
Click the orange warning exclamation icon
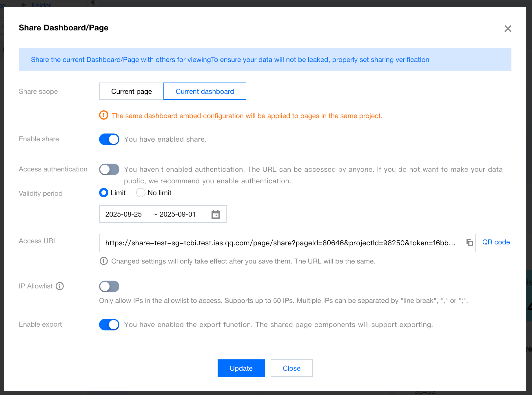click(103, 115)
